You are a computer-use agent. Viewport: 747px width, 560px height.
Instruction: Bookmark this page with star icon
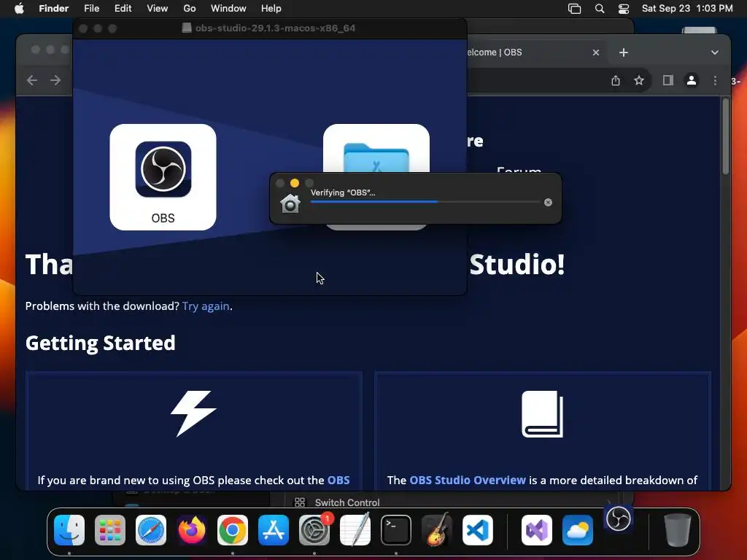pyautogui.click(x=639, y=80)
